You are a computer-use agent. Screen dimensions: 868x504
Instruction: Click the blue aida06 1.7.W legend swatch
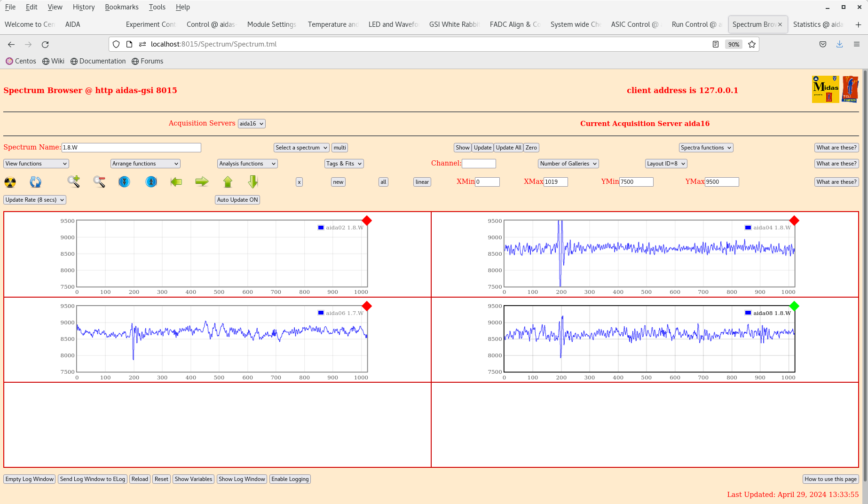tap(321, 313)
